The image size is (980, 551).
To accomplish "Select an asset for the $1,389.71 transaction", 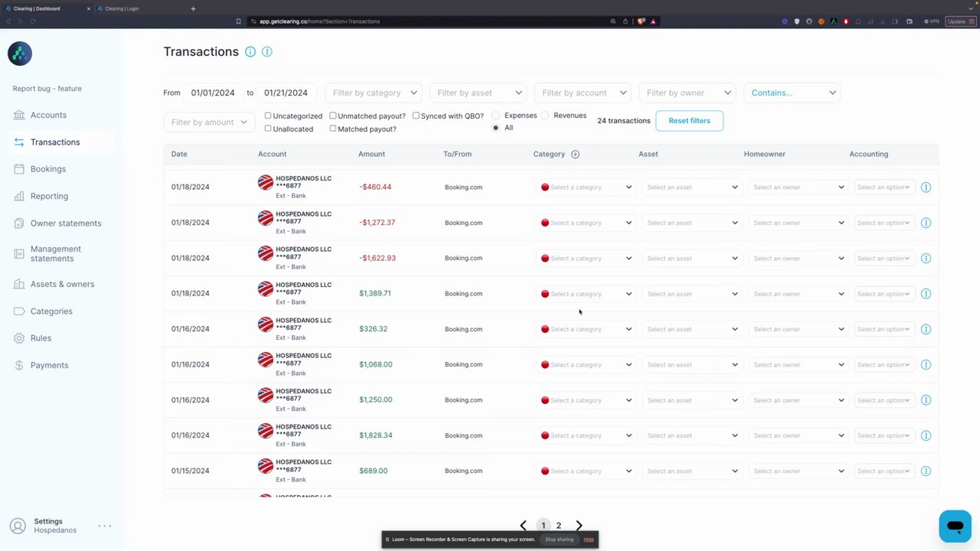I will tap(692, 294).
